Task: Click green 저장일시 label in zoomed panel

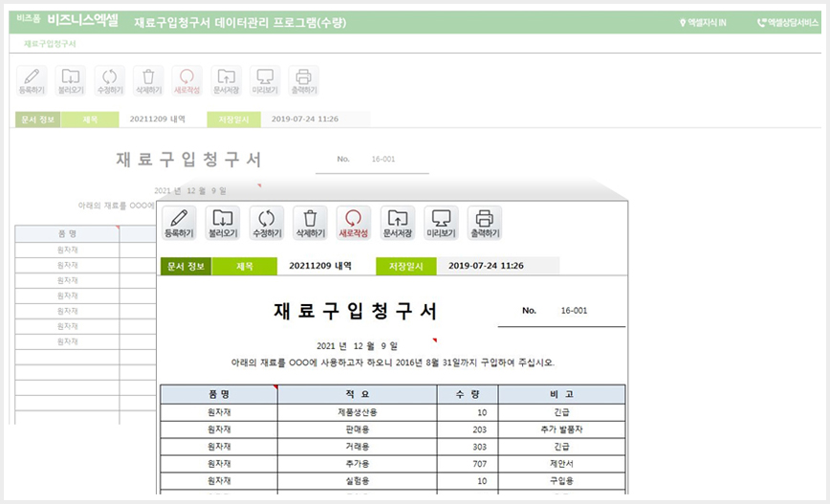Action: click(x=406, y=266)
